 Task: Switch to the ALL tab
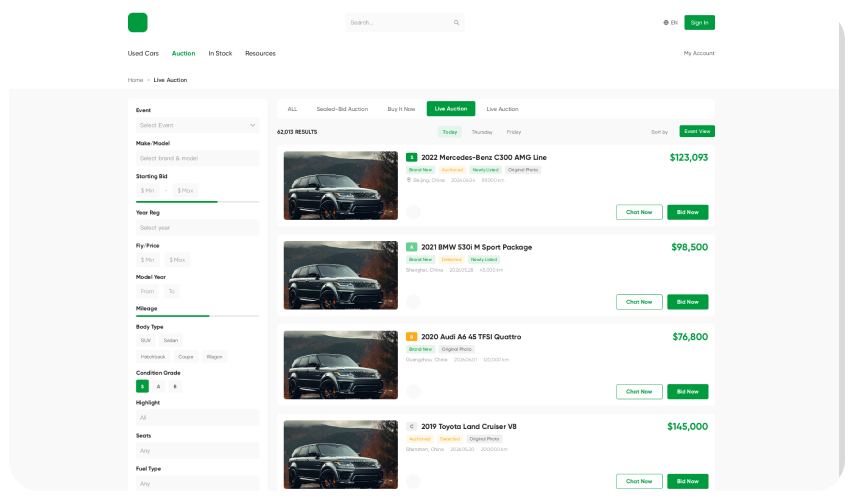[292, 109]
